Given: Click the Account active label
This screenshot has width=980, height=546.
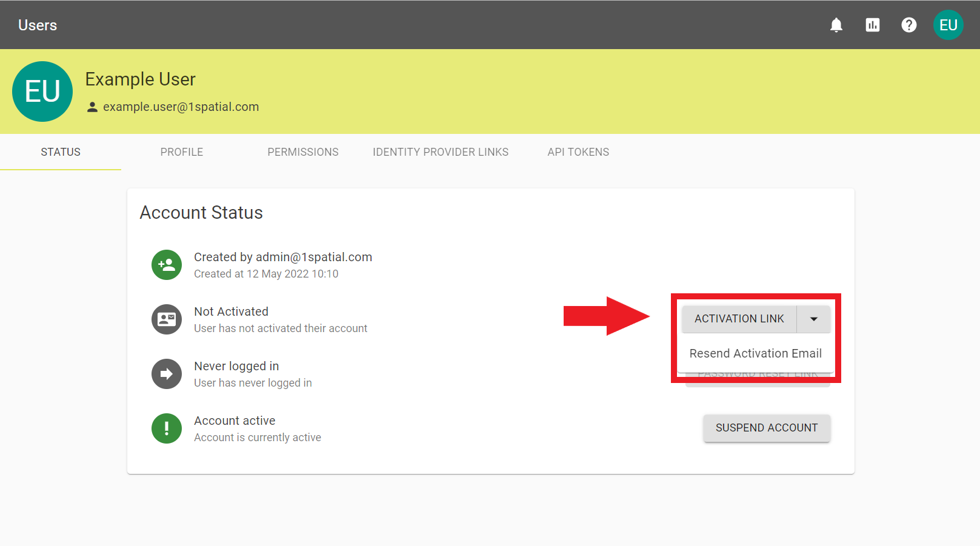Looking at the screenshot, I should pyautogui.click(x=235, y=421).
